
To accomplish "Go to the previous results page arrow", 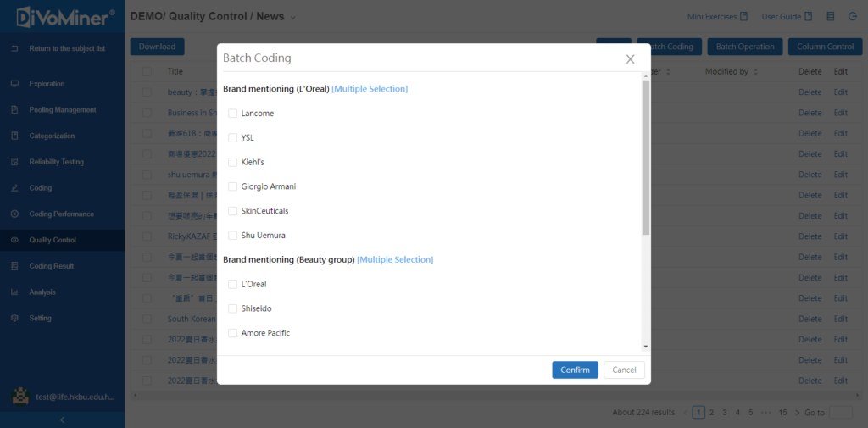I will [687, 413].
